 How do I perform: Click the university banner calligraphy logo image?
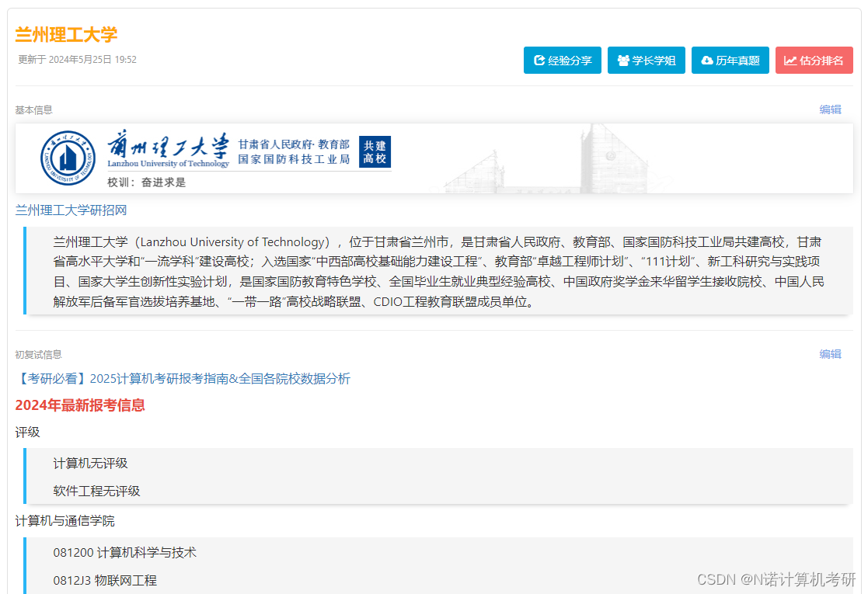coord(168,149)
